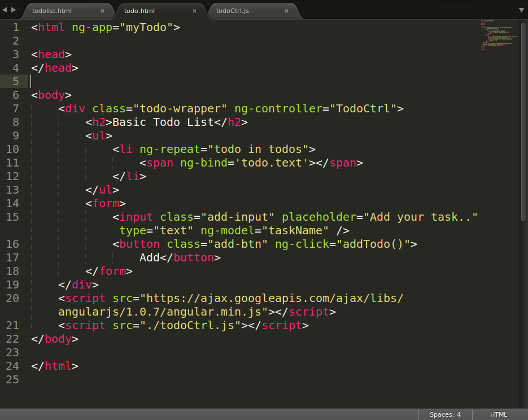Click the 'todo.text' ng-bind value
This screenshot has width=528, height=420.
[x=272, y=163]
